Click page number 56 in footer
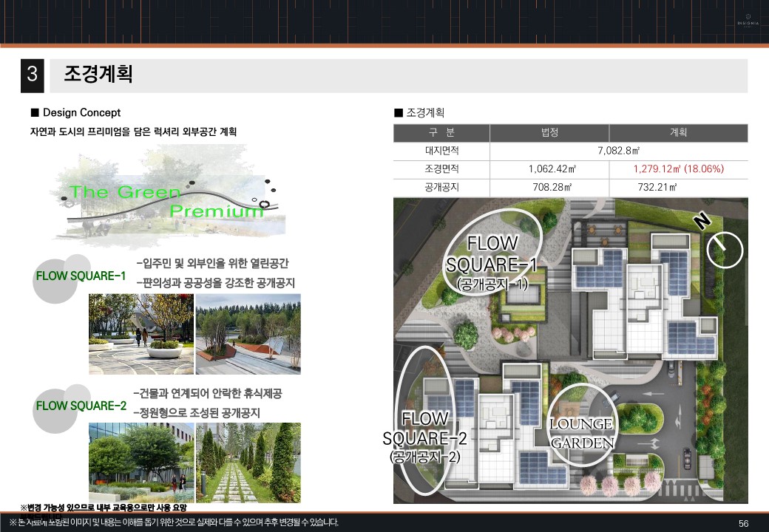769x532 pixels. (x=743, y=523)
